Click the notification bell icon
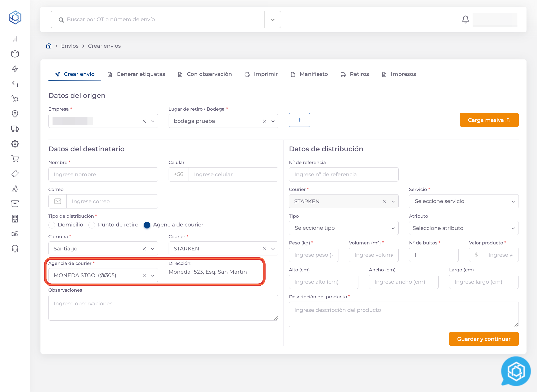 coord(465,19)
